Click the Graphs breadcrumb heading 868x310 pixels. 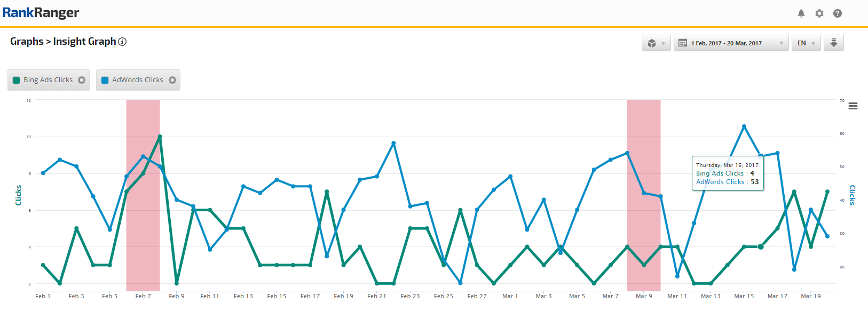tap(27, 42)
